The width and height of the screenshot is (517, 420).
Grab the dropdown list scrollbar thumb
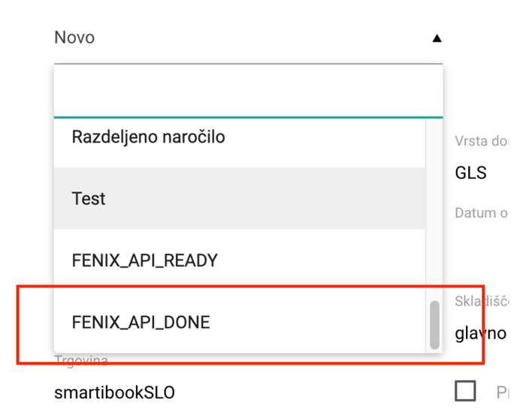434,325
